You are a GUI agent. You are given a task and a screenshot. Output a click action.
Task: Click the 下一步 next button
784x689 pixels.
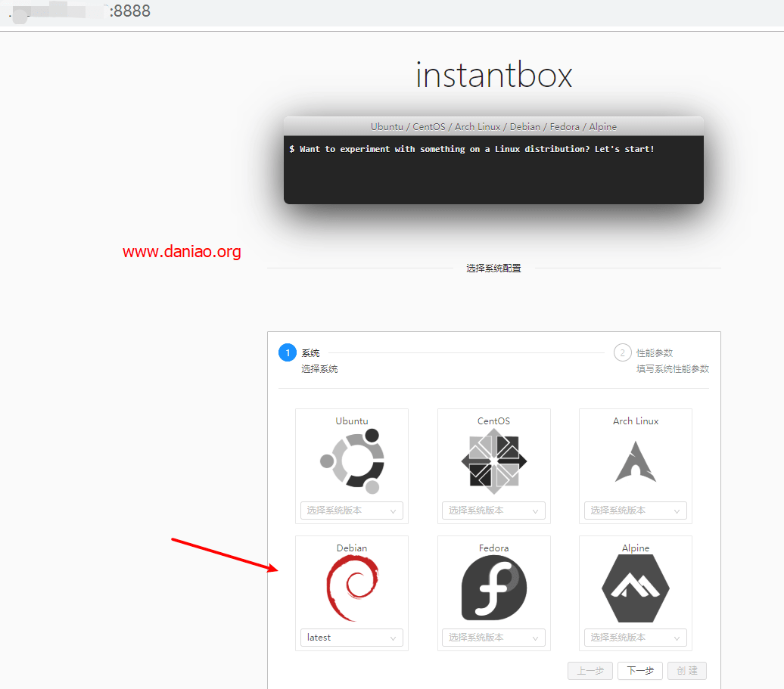pos(640,671)
